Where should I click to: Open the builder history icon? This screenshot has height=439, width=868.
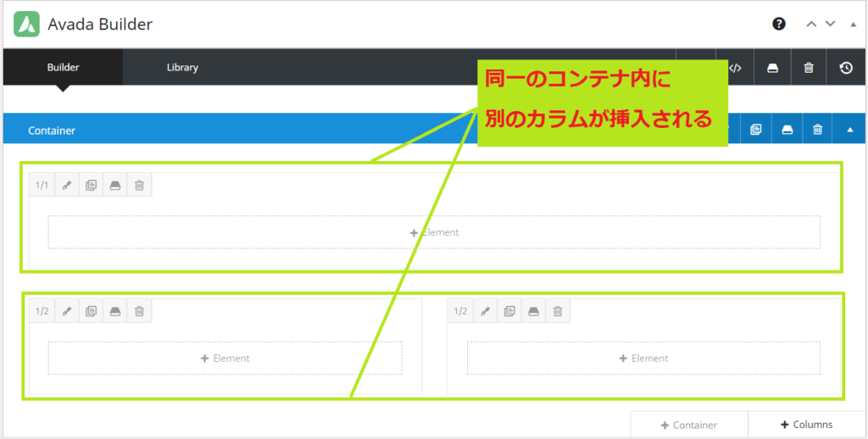846,68
